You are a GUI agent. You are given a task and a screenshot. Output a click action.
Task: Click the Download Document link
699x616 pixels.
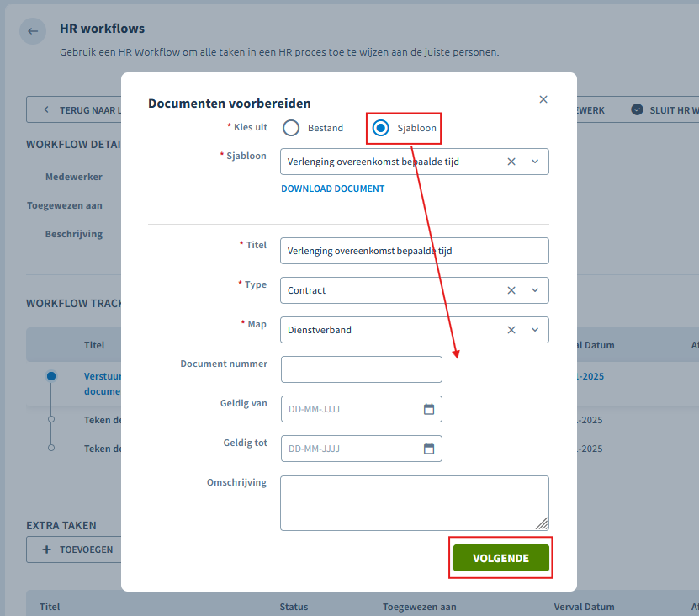point(332,189)
